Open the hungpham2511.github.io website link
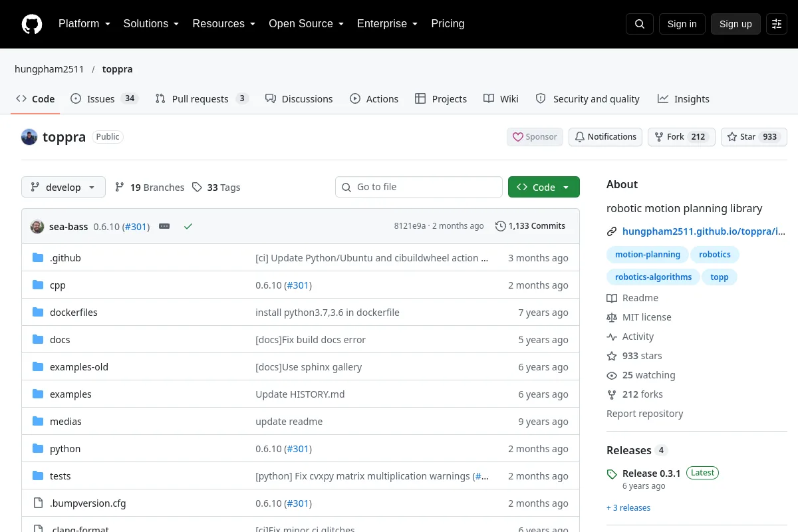The height and width of the screenshot is (532, 798). [704, 231]
